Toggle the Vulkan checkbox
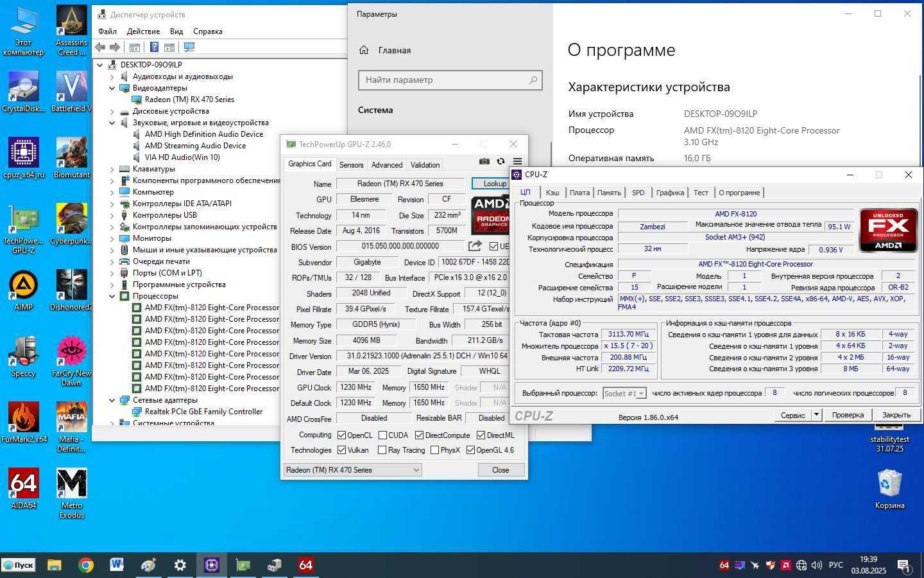Image resolution: width=924 pixels, height=578 pixels. [342, 450]
